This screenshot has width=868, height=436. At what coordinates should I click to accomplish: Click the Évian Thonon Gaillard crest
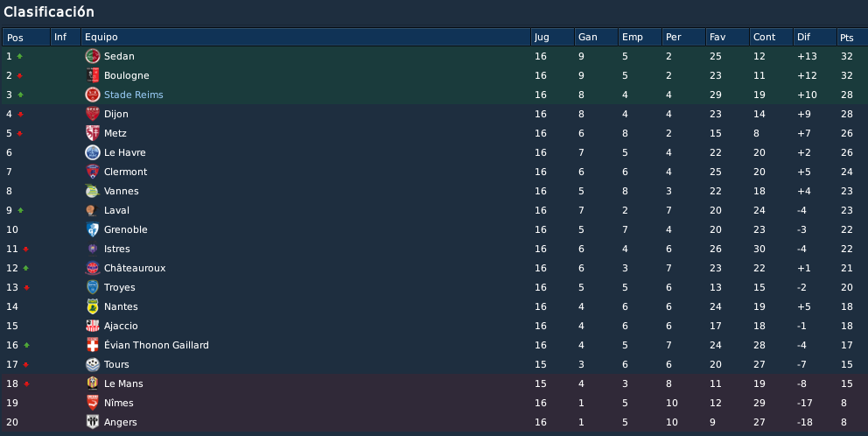coord(93,345)
